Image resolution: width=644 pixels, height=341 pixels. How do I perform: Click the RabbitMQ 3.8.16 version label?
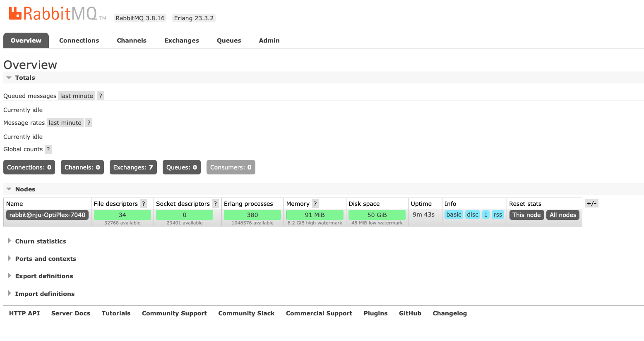click(140, 18)
